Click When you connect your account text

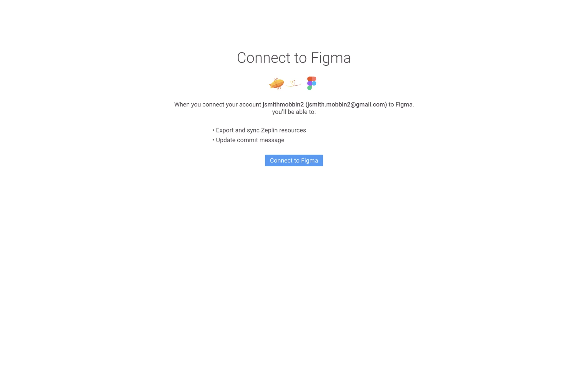coord(218,105)
